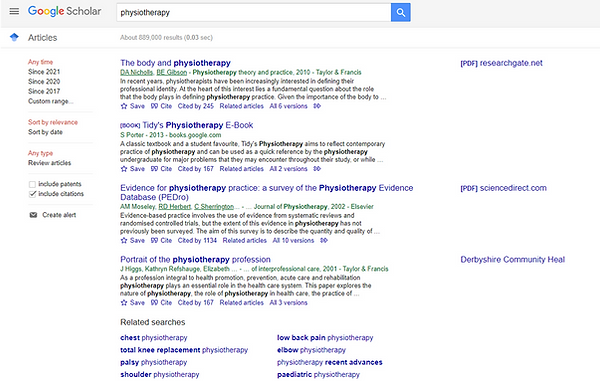The width and height of the screenshot is (600, 381).
Task: Filter results Since 2021
Action: [44, 72]
